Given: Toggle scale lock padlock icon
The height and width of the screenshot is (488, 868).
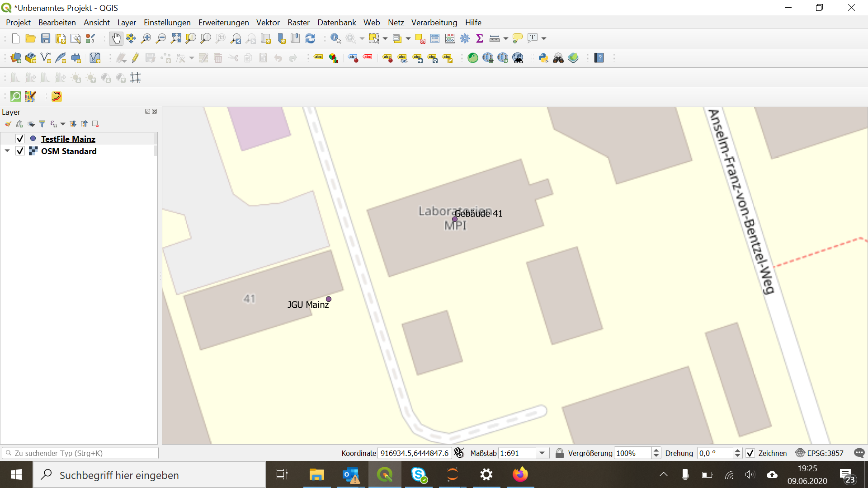Looking at the screenshot, I should 559,453.
